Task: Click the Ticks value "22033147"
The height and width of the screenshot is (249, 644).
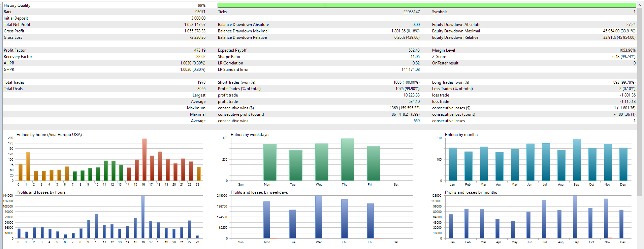Action: (412, 12)
